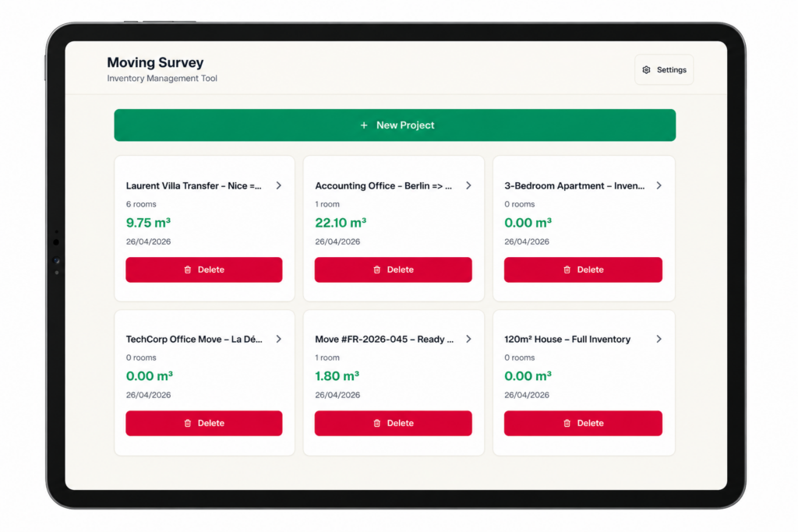The height and width of the screenshot is (532, 798).
Task: Click the gear icon in Settings
Action: click(x=646, y=70)
